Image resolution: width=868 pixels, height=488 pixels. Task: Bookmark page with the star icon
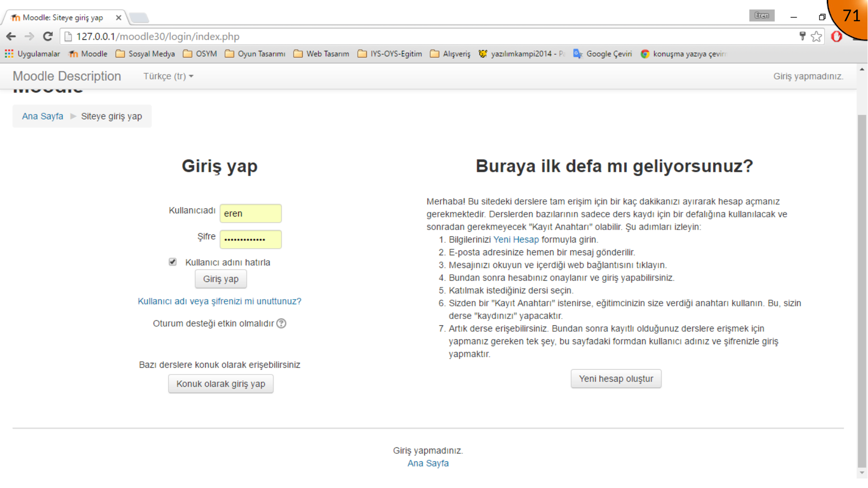pyautogui.click(x=816, y=36)
